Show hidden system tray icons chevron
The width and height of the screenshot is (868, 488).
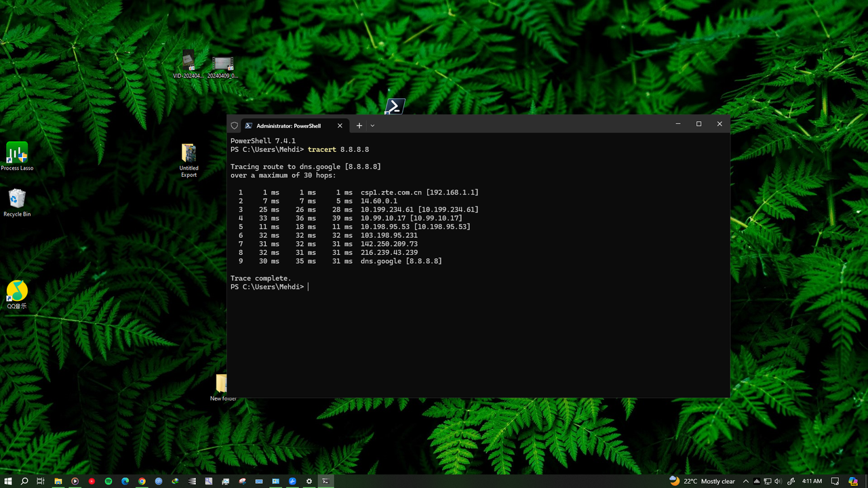point(746,481)
